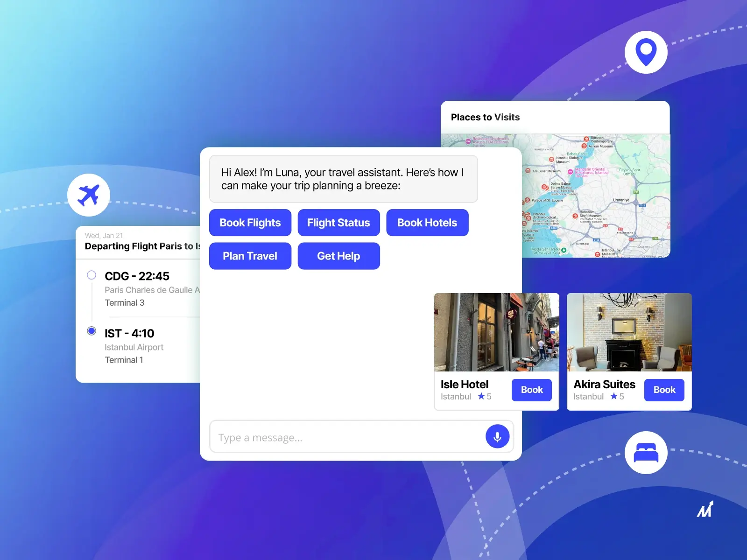Screen dimensions: 747x560
Task: Click the airplane icon circle
Action: click(x=89, y=195)
